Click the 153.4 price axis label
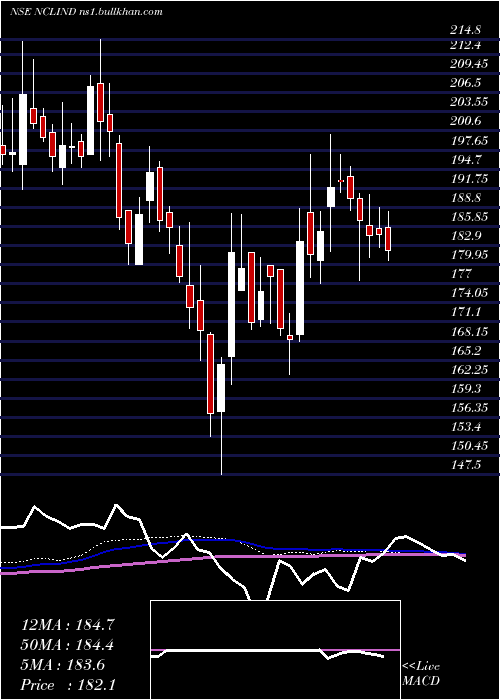Image resolution: width=500 pixels, height=700 pixels. (466, 427)
